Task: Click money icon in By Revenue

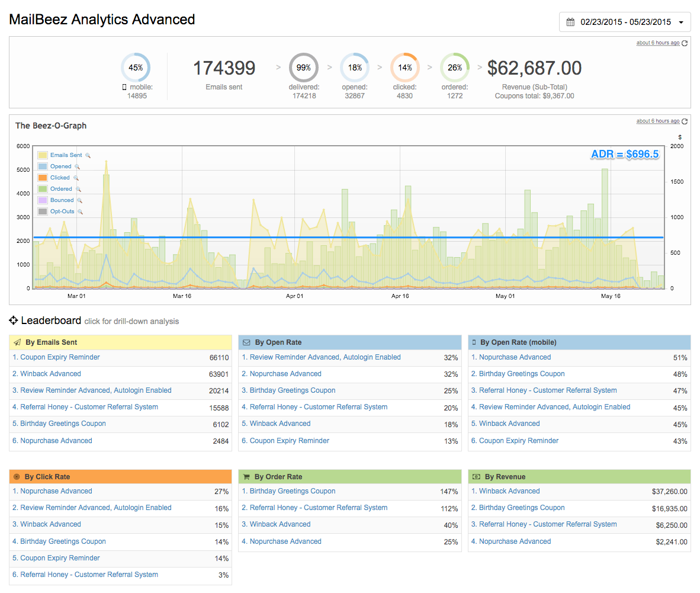Action: coord(476,477)
